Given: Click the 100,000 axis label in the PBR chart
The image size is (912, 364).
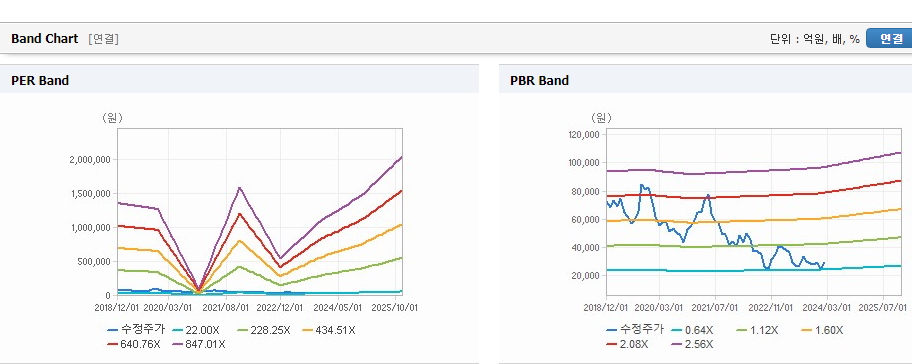Looking at the screenshot, I should [x=584, y=163].
